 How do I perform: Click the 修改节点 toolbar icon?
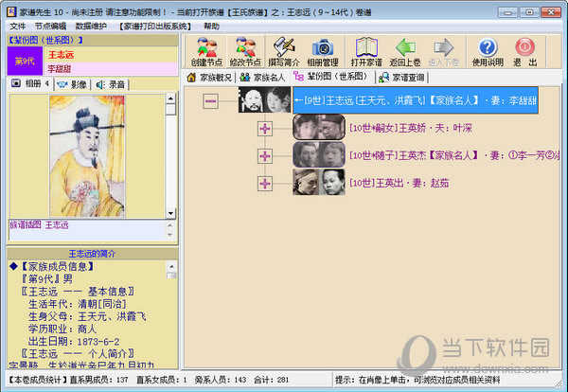click(x=245, y=51)
